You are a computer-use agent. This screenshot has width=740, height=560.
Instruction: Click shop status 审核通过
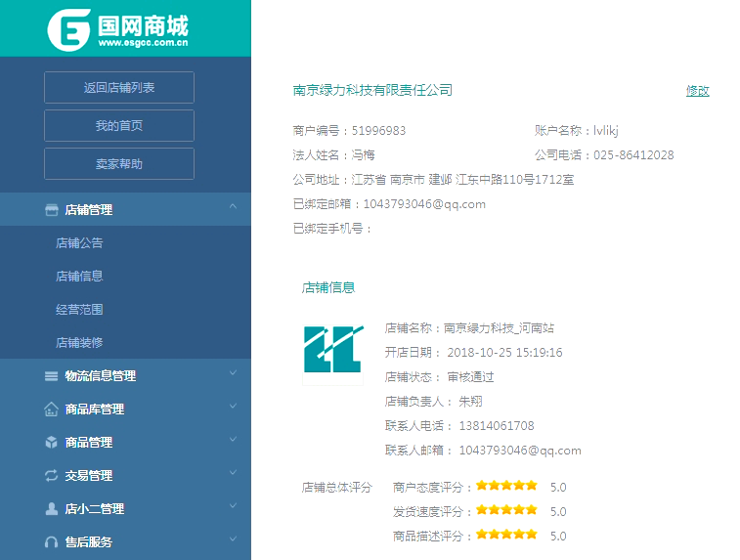coord(470,377)
